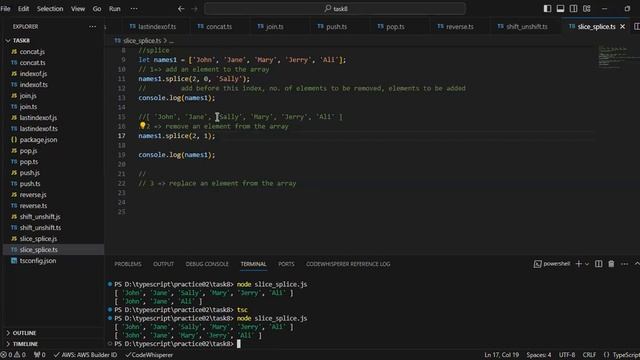The width and height of the screenshot is (640, 360).
Task: Click errors and warnings status indicator
Action: click(13, 355)
